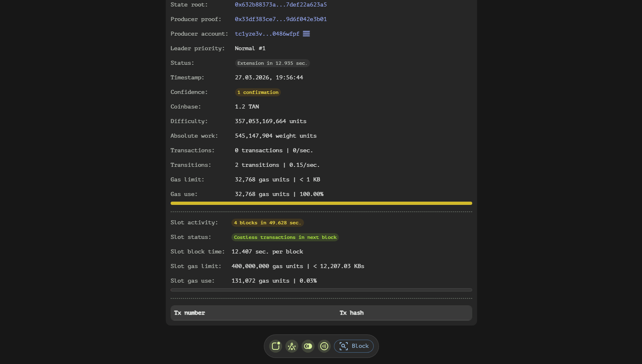Click the 'Costless transactions in next block' badge

[285, 237]
